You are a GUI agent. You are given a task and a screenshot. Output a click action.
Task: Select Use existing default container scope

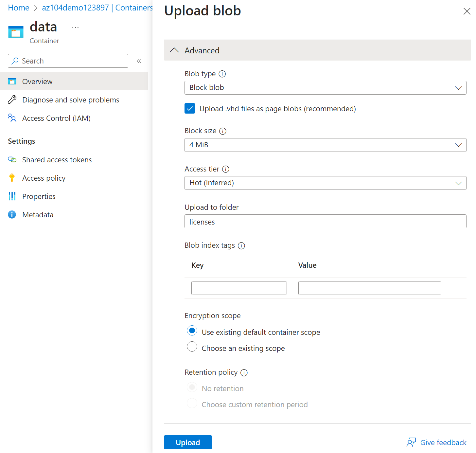pyautogui.click(x=192, y=331)
